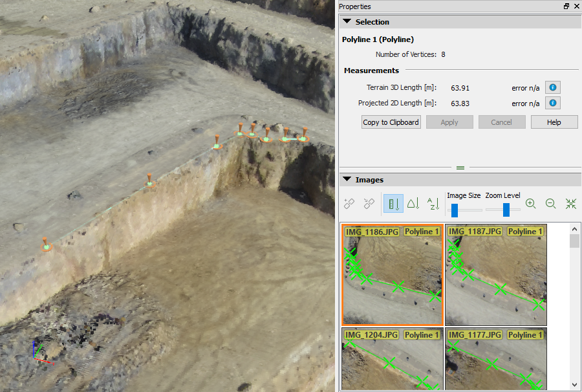Click the float Properties panel icon
Screen dimensions: 582x392
coord(567,6)
